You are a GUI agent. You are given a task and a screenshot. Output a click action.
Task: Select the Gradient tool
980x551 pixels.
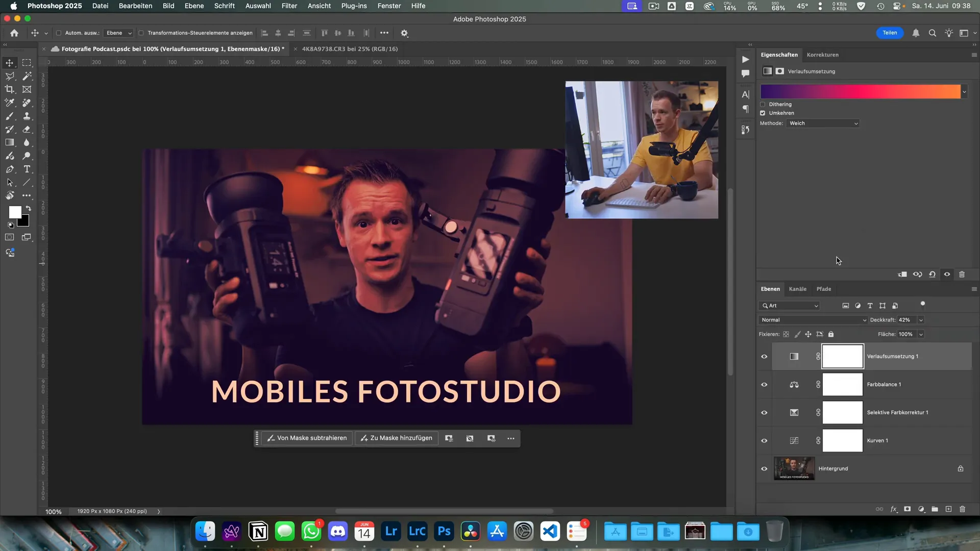pos(10,142)
